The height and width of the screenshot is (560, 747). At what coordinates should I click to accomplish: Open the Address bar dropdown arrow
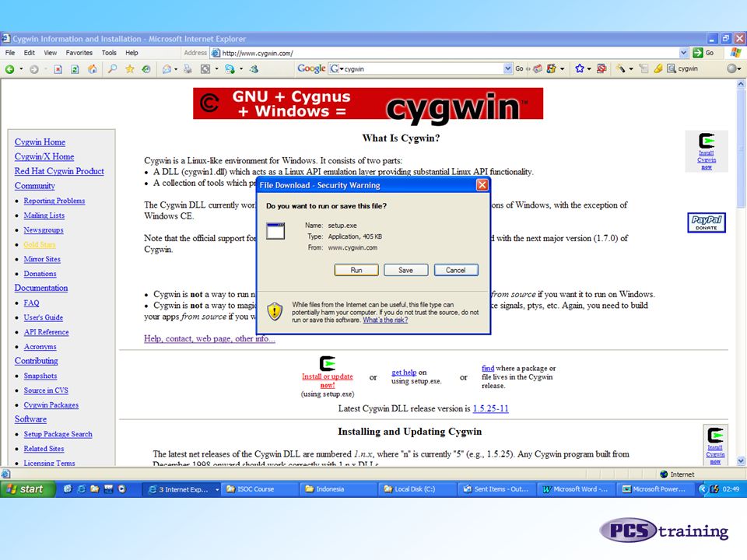click(x=684, y=53)
